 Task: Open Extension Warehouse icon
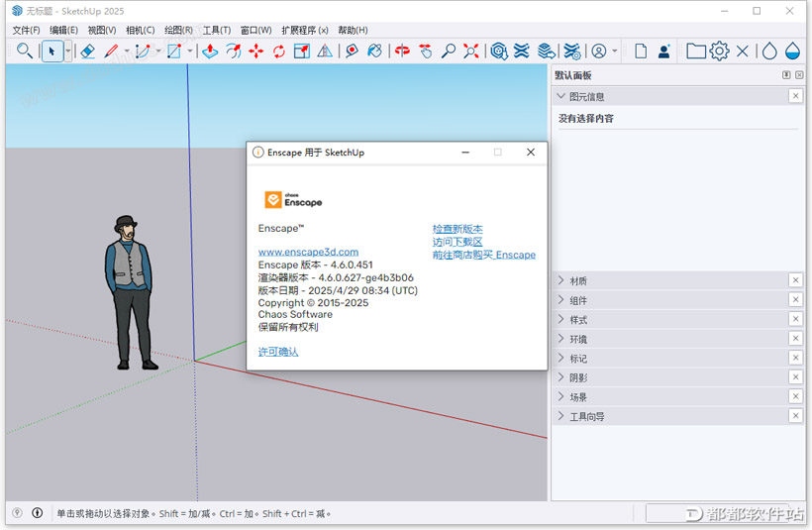[x=522, y=51]
